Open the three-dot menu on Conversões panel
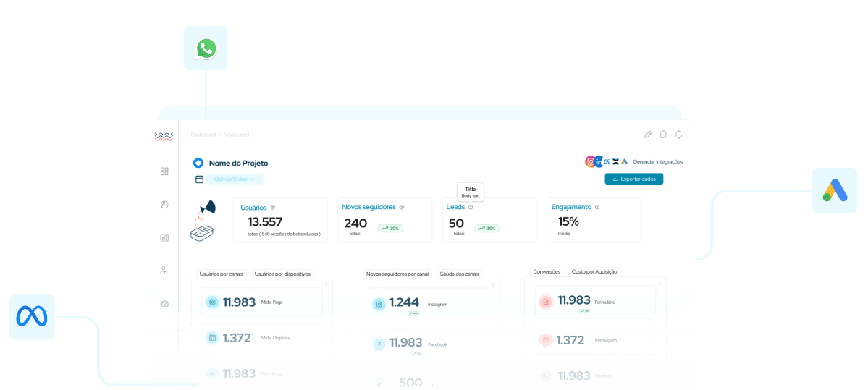 660,284
